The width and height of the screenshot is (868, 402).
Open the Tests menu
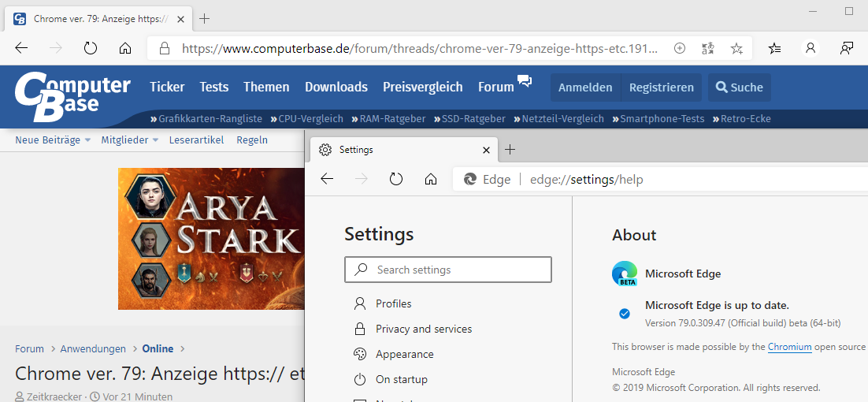(x=214, y=87)
